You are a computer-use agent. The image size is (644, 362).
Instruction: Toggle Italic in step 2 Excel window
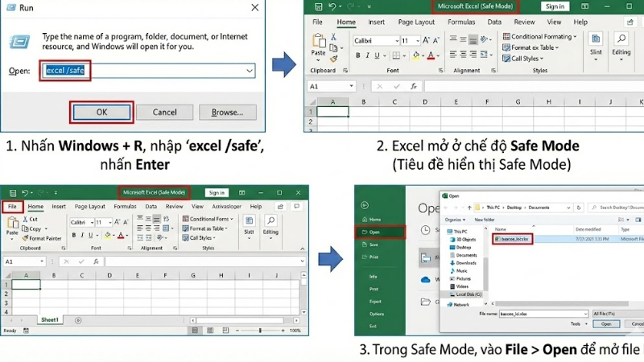(367, 56)
